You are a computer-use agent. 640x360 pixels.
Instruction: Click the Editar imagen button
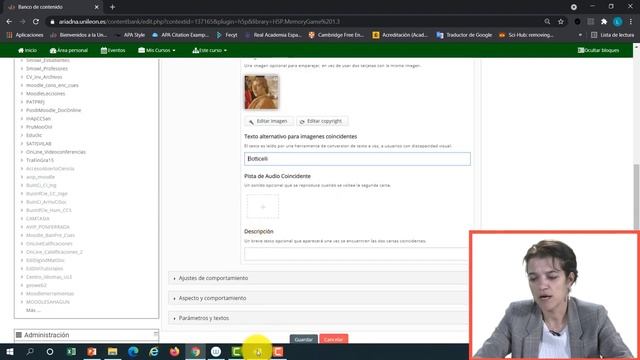tap(268, 121)
